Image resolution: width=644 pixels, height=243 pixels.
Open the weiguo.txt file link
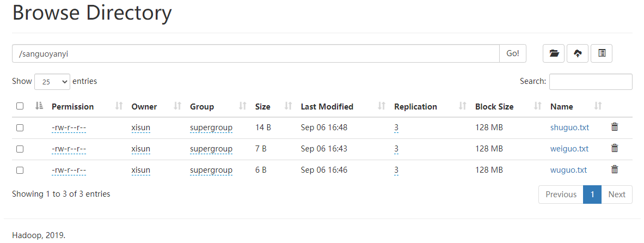(x=569, y=149)
